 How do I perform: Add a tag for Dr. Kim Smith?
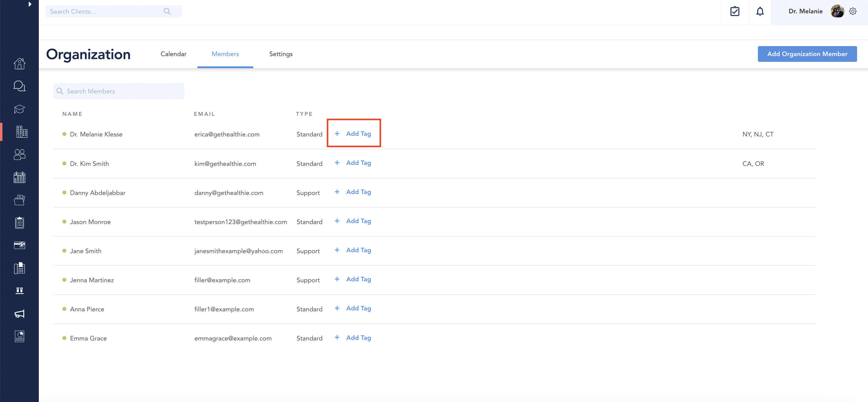click(x=353, y=163)
